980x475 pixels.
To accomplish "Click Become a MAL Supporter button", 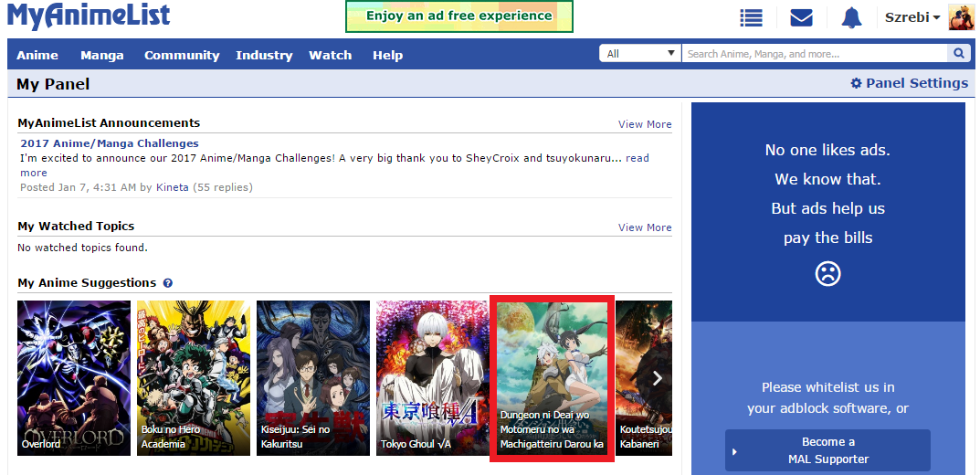I will [x=827, y=450].
